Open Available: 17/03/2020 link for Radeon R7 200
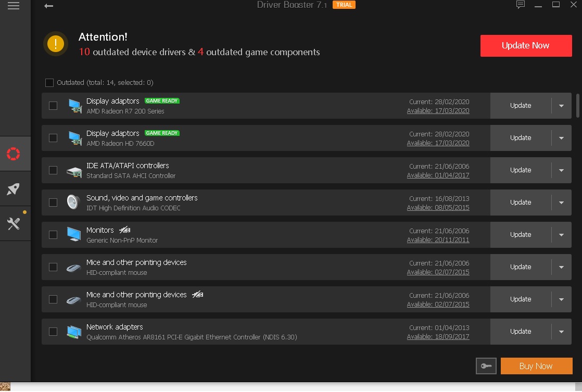The width and height of the screenshot is (582, 392). [x=438, y=111]
